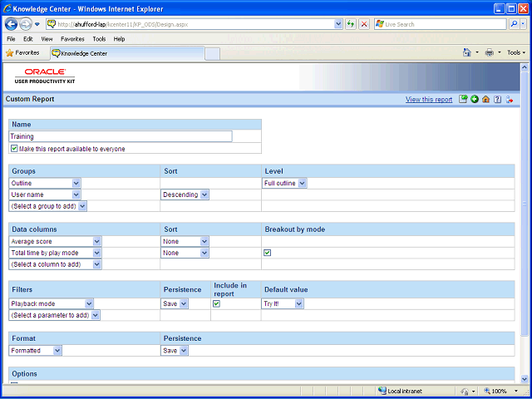Image resolution: width=532 pixels, height=399 pixels.
Task: Click the Live Search input box
Action: (440, 24)
